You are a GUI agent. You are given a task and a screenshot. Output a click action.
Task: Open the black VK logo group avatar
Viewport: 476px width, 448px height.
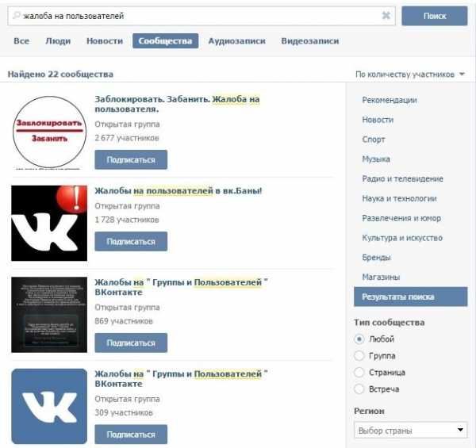(49, 223)
